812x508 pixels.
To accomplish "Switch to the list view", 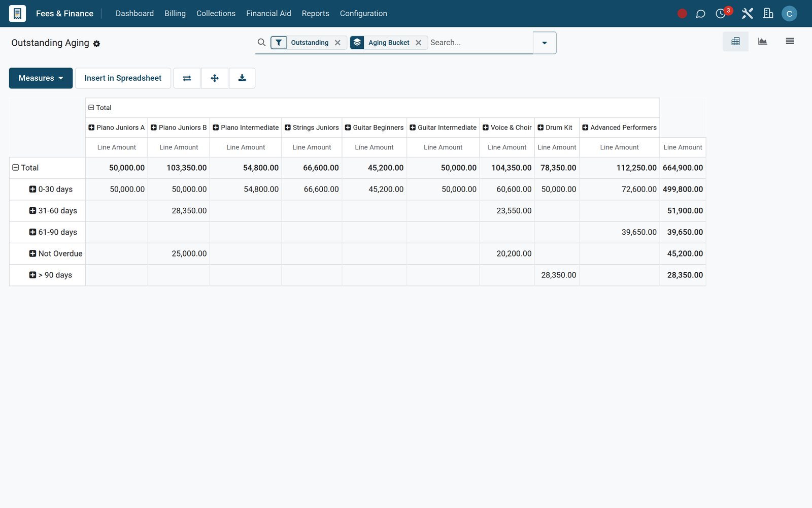I will [x=790, y=42].
